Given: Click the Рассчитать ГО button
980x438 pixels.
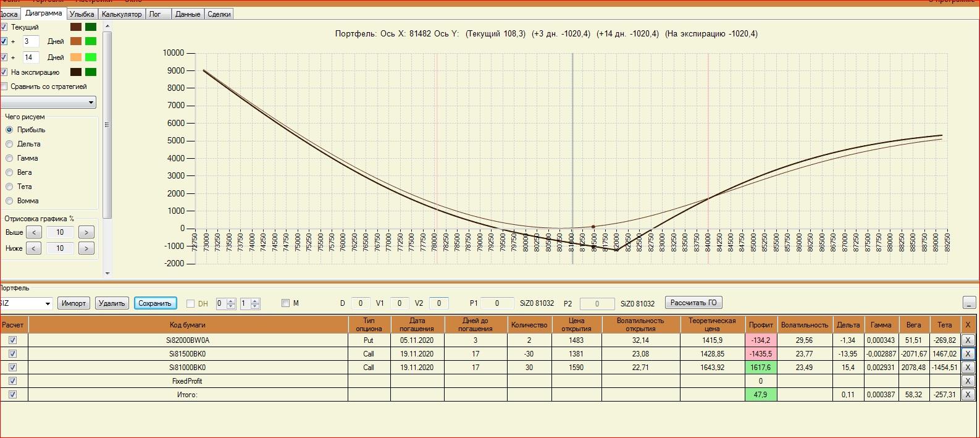Looking at the screenshot, I should tap(693, 303).
